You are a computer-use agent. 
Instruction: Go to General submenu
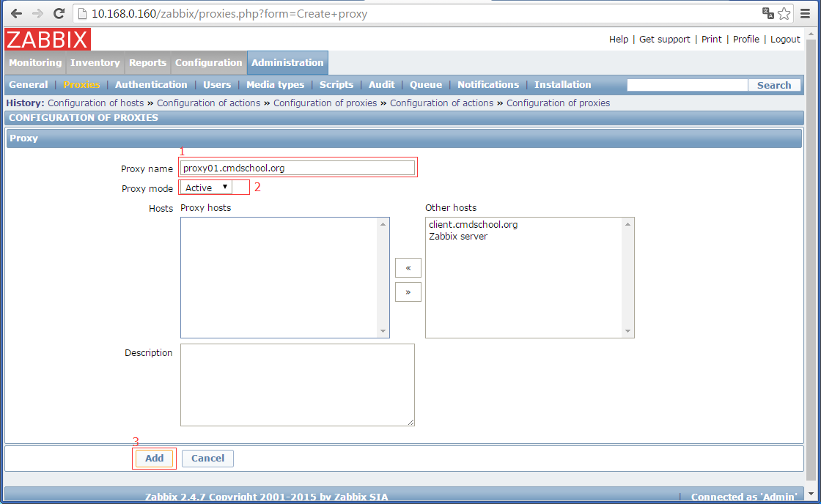[x=29, y=85]
